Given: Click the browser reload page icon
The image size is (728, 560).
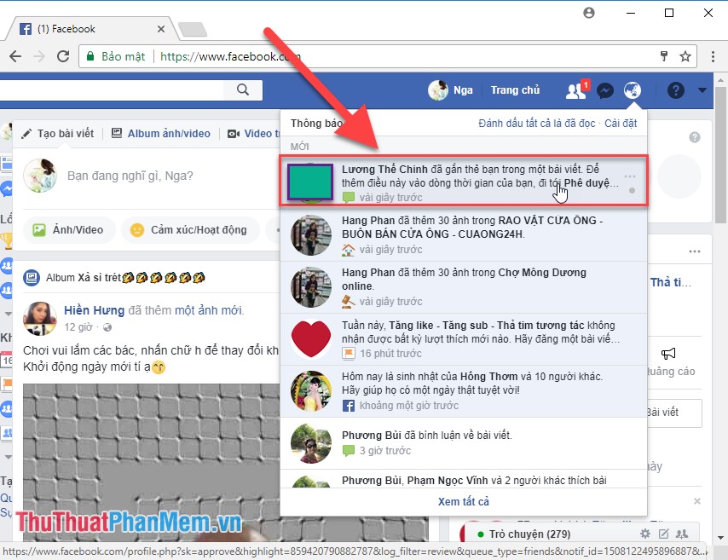Looking at the screenshot, I should (x=63, y=55).
